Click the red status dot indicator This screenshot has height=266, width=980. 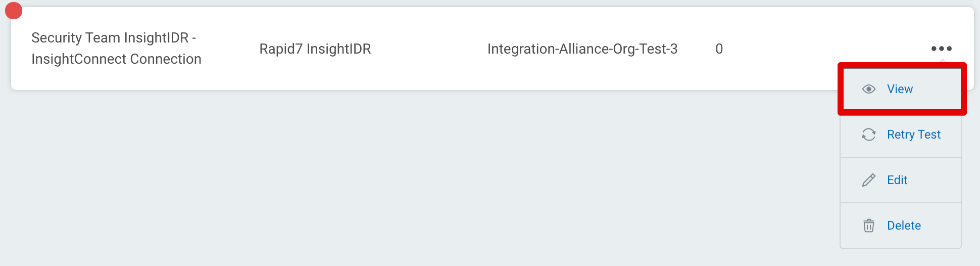click(14, 11)
